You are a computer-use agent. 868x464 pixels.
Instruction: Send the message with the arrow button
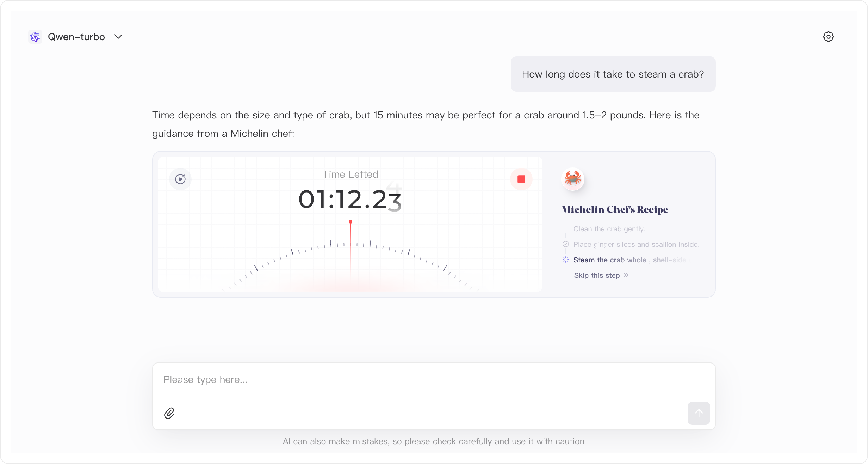point(699,413)
